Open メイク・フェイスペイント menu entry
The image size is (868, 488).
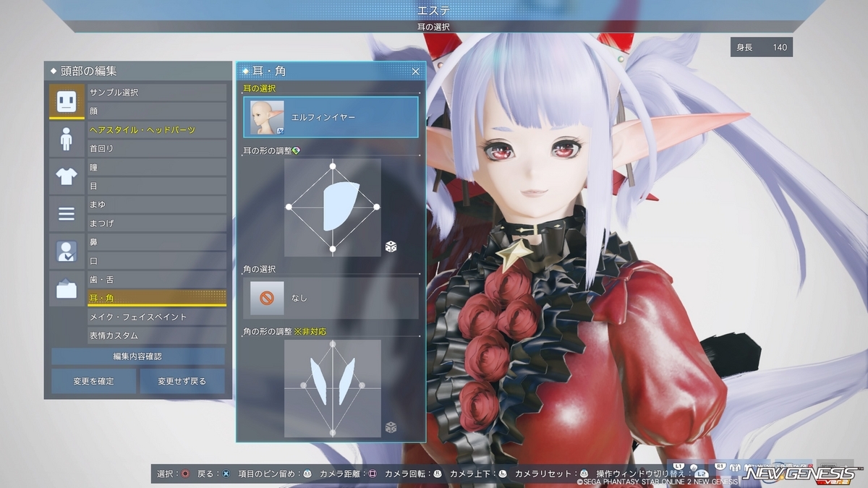click(157, 317)
